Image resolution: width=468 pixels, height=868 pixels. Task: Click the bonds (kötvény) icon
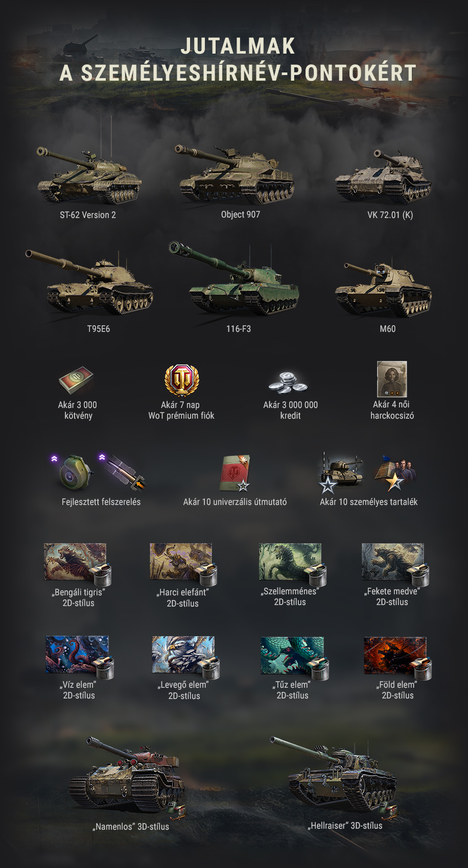77,380
